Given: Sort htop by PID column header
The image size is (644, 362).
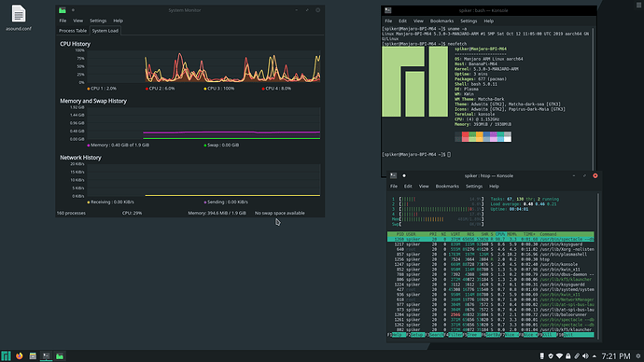Looking at the screenshot, I should [400, 234].
